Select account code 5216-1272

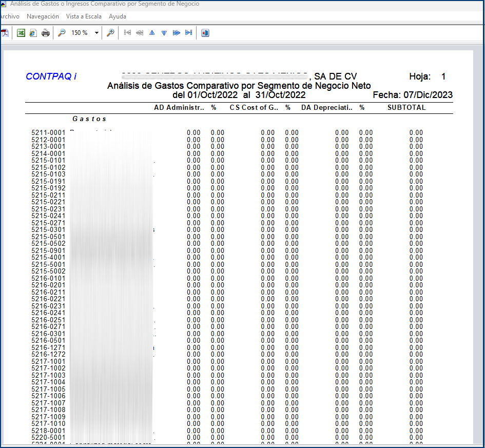[49, 355]
